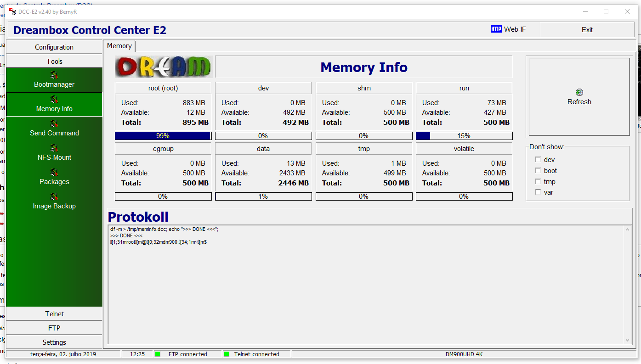Select the Memory Info sidebar icon
641x364 pixels.
point(54,100)
